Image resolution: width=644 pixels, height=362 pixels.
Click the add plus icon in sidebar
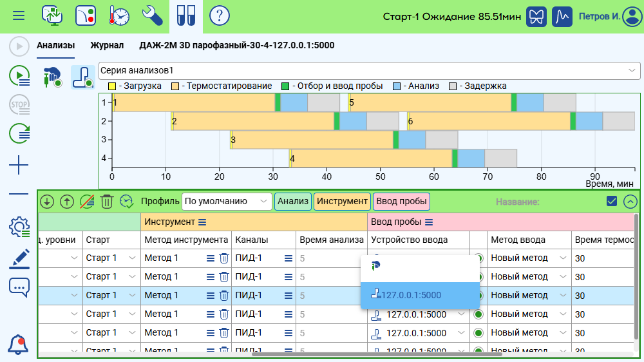(19, 166)
